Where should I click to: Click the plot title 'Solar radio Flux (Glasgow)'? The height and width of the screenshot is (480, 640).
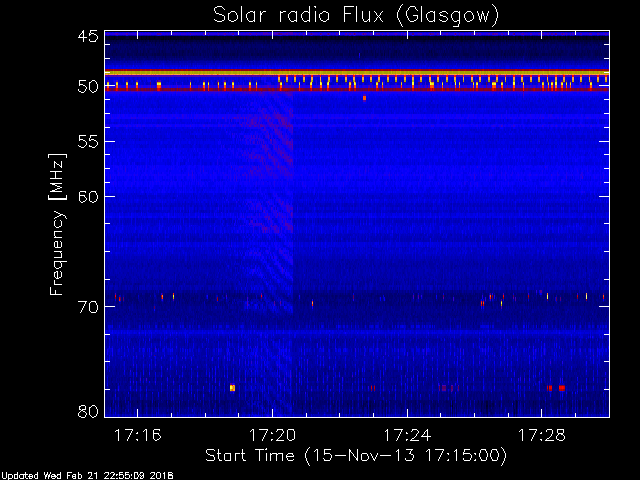(x=356, y=16)
